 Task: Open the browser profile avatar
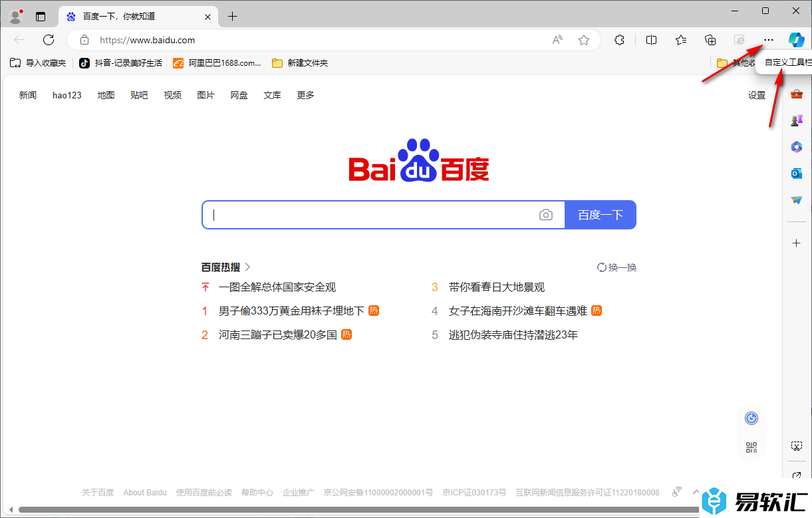coord(16,16)
